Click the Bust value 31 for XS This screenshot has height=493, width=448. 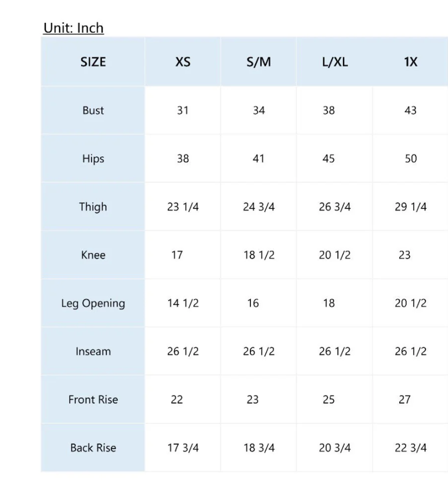[x=183, y=110]
